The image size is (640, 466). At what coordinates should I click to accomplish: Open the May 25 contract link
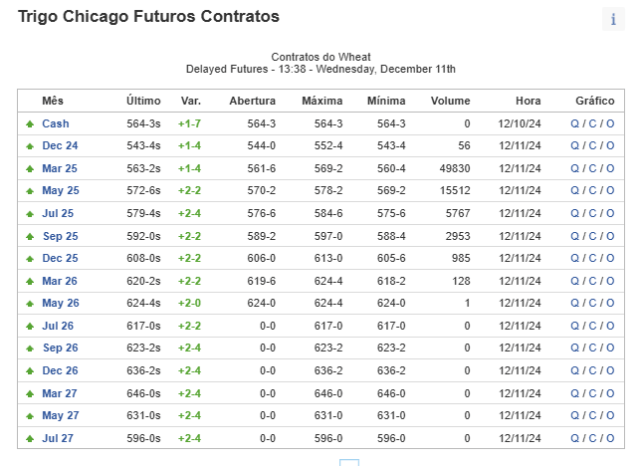tap(60, 191)
